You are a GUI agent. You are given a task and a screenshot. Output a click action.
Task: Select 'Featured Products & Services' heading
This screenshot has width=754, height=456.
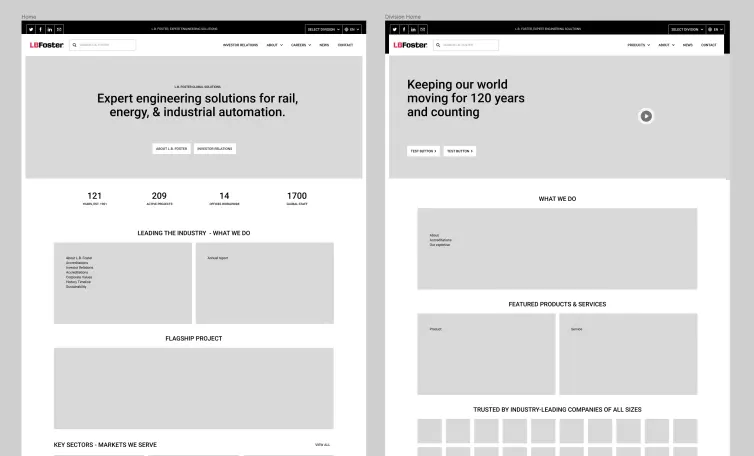point(557,304)
